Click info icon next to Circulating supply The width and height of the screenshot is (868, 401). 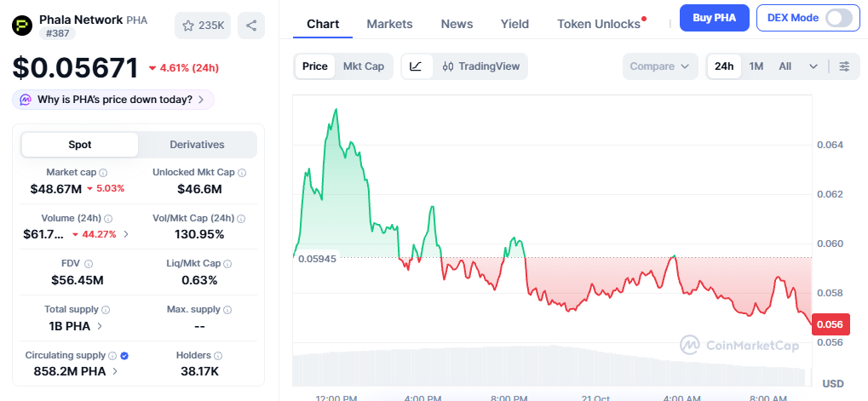click(x=112, y=356)
